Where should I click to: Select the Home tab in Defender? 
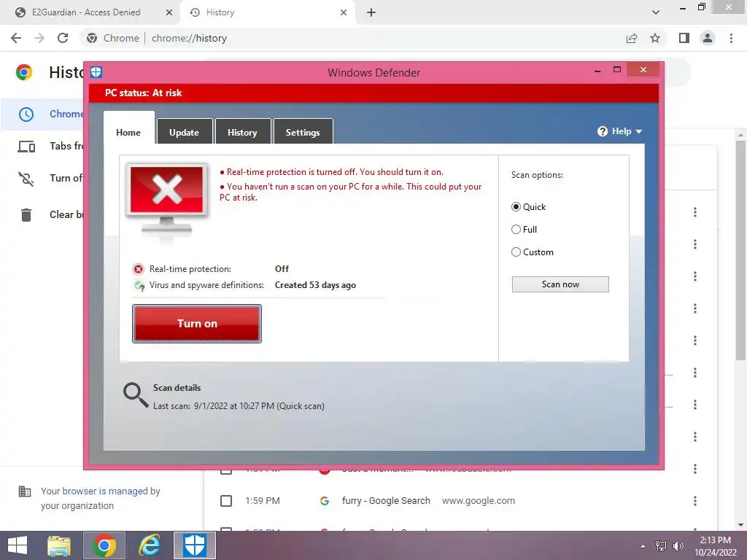click(x=128, y=128)
